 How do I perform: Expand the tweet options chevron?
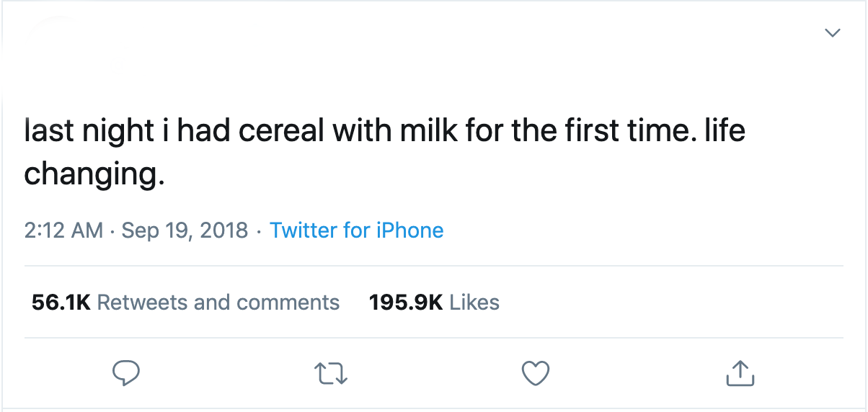tap(833, 33)
